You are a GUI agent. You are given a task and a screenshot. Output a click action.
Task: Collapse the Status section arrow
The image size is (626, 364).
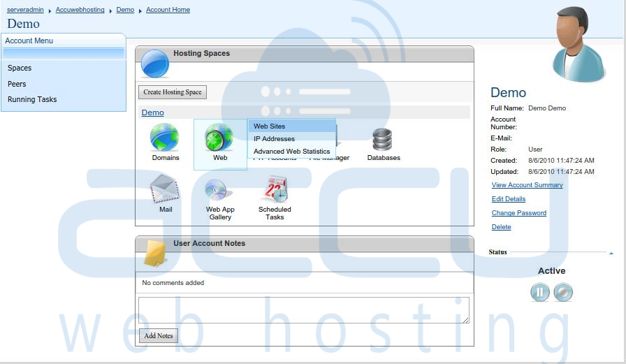(x=611, y=253)
